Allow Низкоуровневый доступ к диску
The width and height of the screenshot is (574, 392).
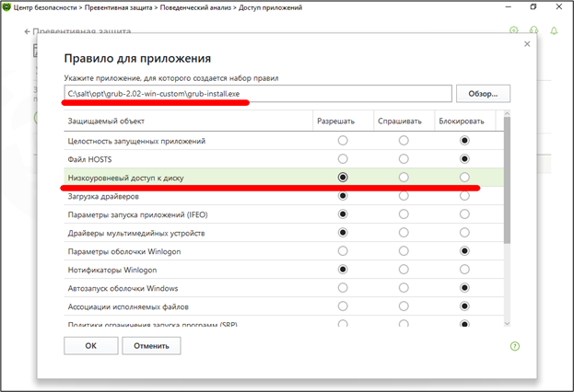tap(343, 178)
